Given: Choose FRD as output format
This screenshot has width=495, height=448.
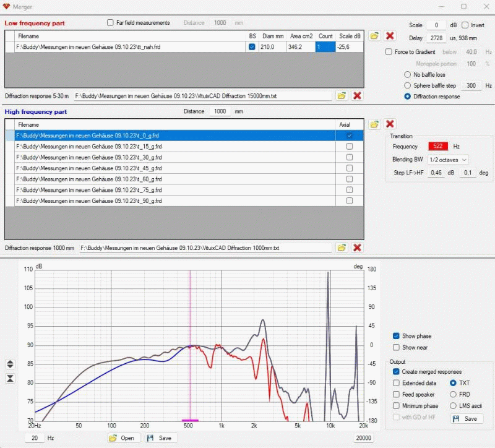Looking at the screenshot, I should point(453,394).
